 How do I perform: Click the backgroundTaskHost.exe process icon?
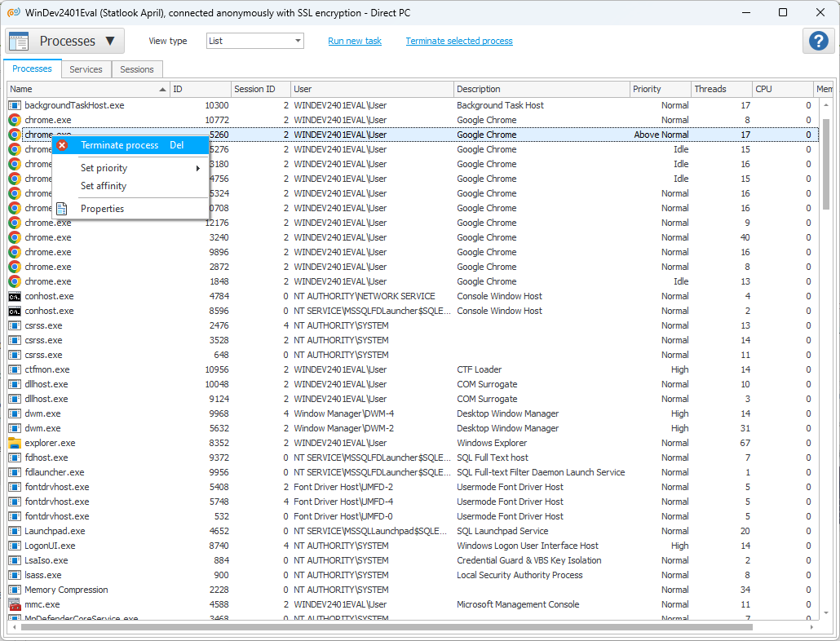[15, 105]
